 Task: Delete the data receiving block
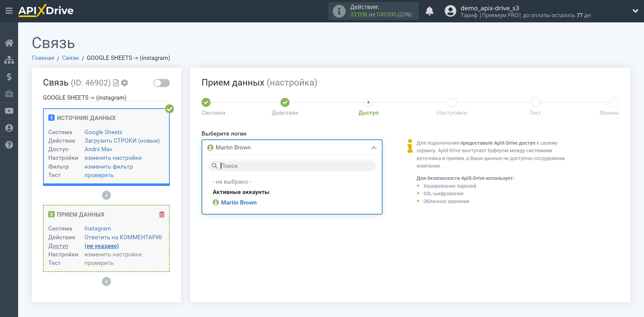[162, 214]
